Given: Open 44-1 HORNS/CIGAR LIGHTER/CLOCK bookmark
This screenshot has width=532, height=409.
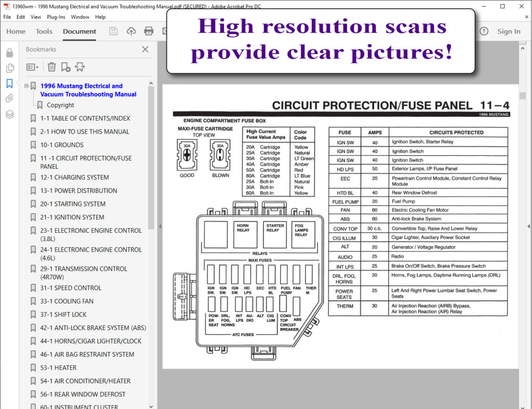Looking at the screenshot, I should pos(90,341).
